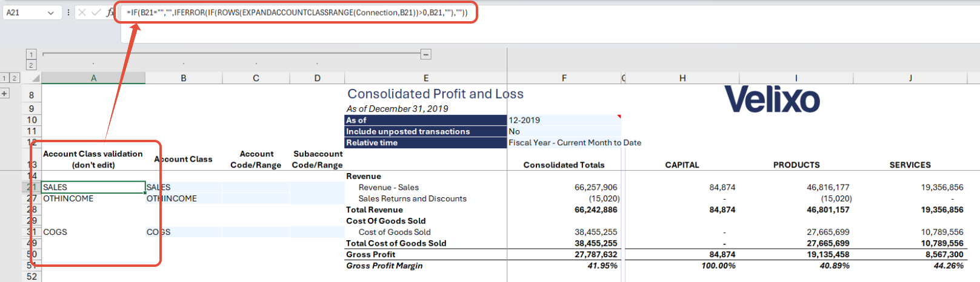Click Total Cost of Goods Sold label
Image resolution: width=980 pixels, height=282 pixels.
click(396, 243)
